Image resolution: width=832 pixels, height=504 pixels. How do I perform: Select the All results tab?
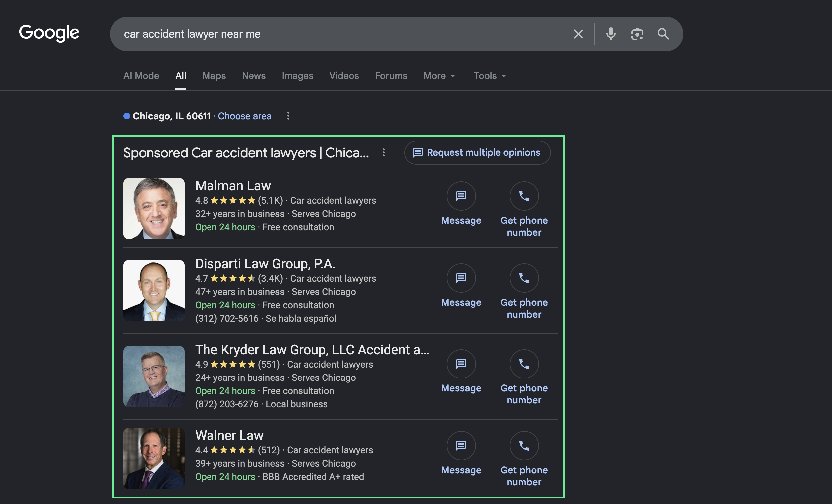[x=181, y=76]
